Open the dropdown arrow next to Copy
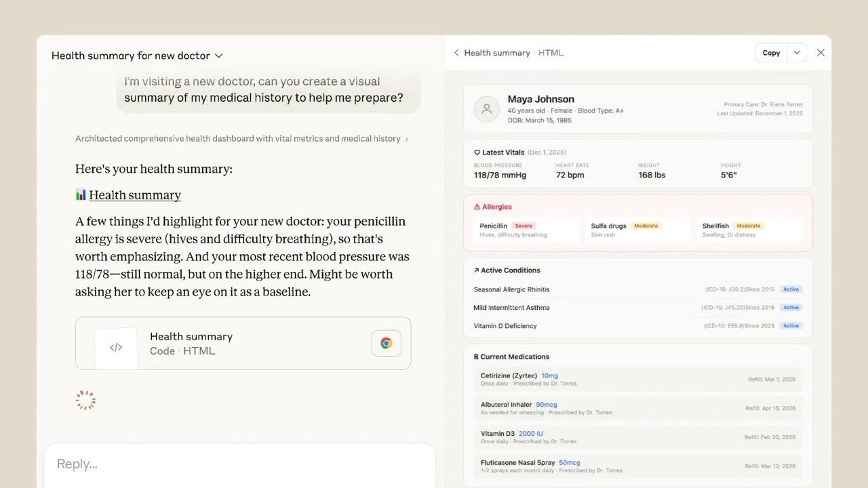Viewport: 868px width, 488px height. (797, 53)
